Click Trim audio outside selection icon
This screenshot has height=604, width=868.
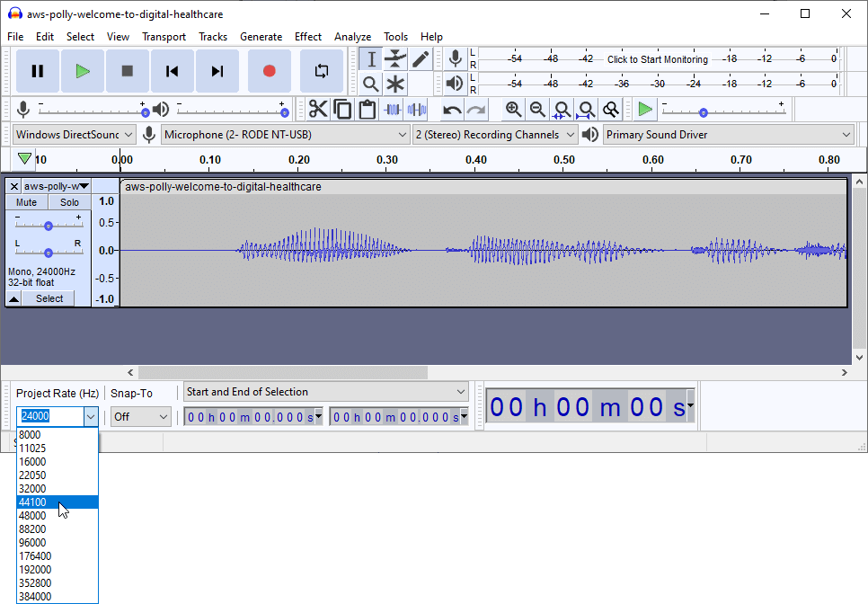[392, 109]
